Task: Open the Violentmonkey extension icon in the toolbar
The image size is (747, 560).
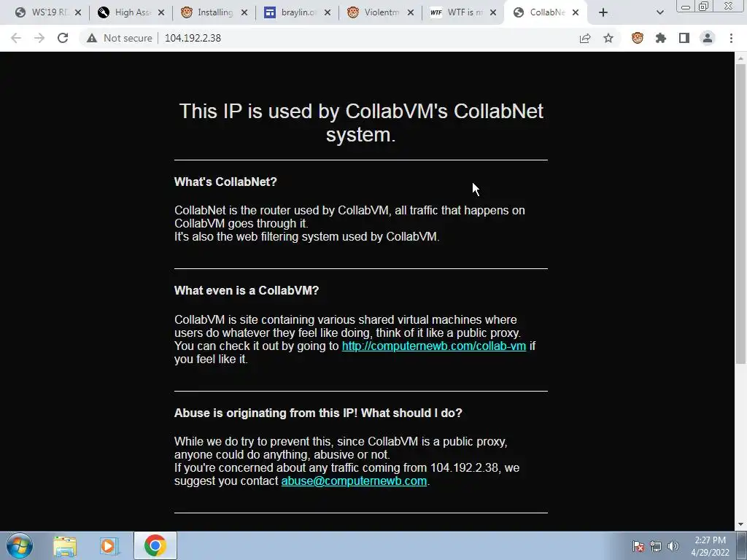Action: [x=638, y=38]
